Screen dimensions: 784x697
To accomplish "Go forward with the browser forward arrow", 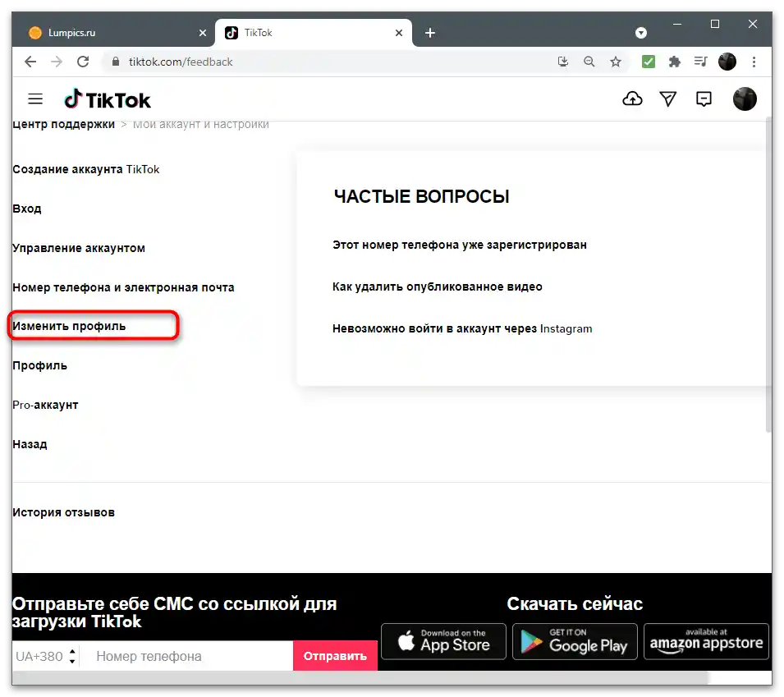I will point(57,62).
